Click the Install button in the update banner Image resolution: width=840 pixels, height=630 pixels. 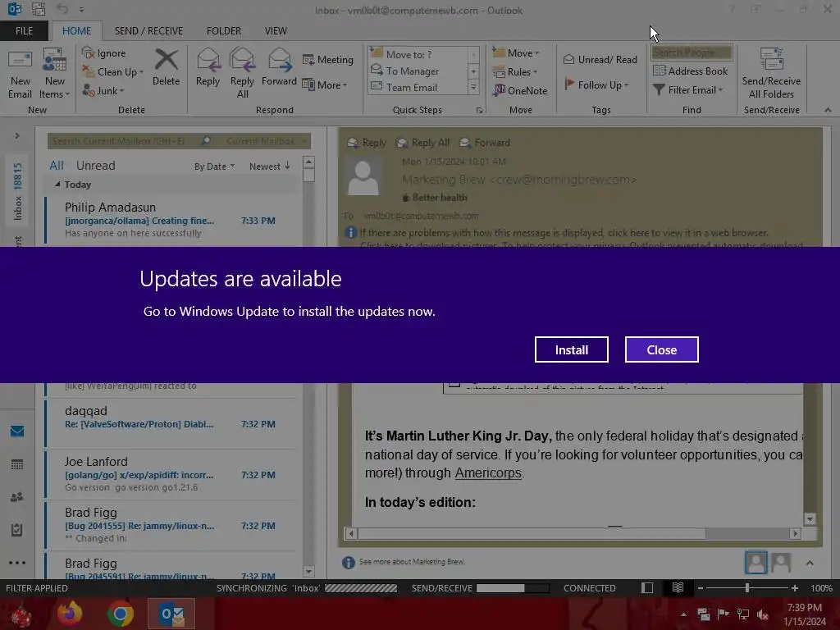[571, 349]
